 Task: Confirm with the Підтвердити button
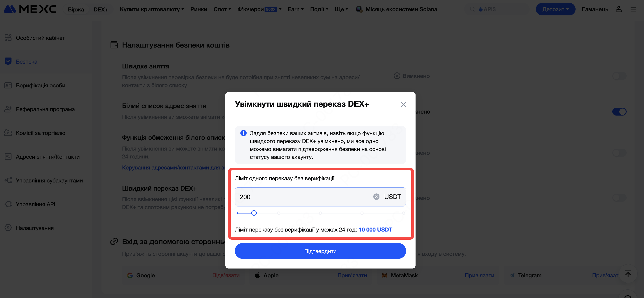tap(320, 251)
